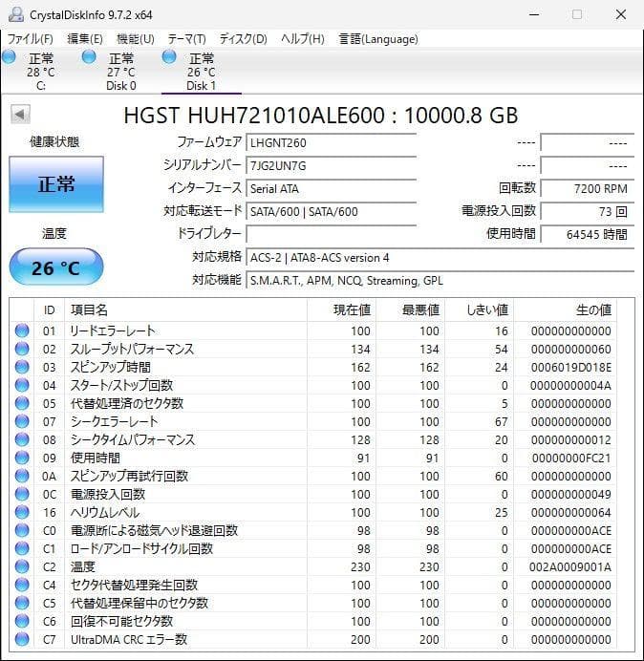This screenshot has width=644, height=661.
Task: Click status orb of 0C 電源投入回数 row
Action: [x=22, y=494]
